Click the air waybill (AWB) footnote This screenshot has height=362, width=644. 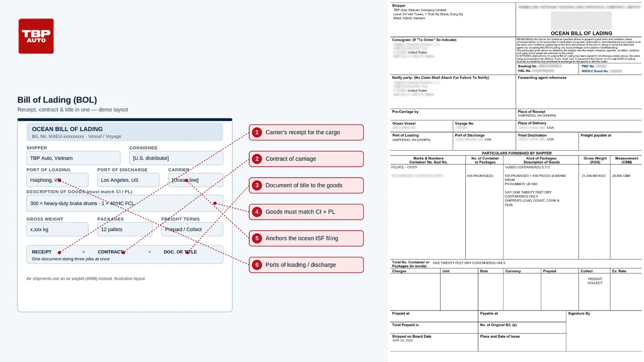(86, 278)
